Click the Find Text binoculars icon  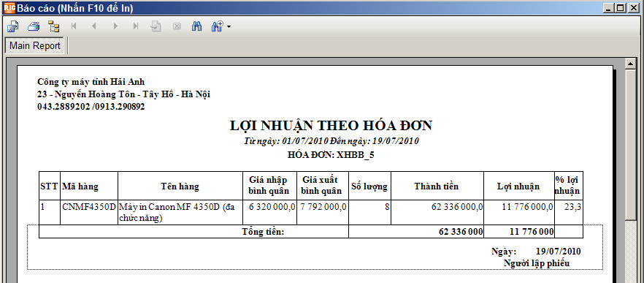click(197, 26)
